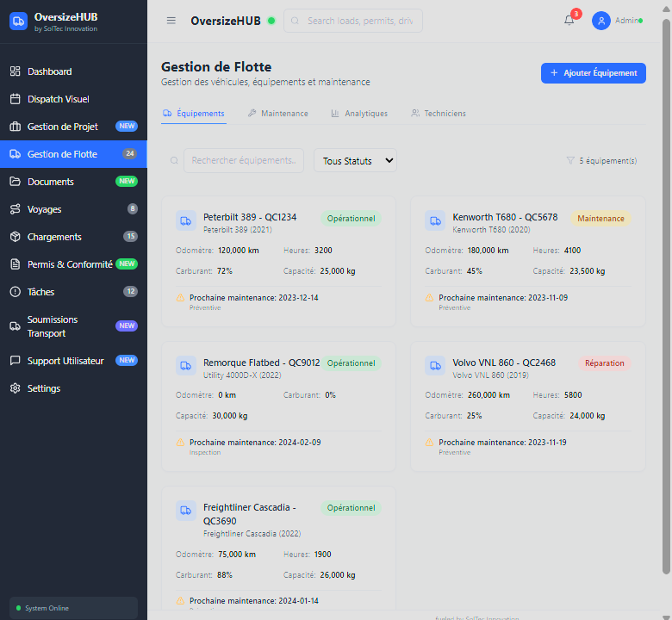Click the Voyages route icon
This screenshot has width=672, height=620.
[15, 209]
